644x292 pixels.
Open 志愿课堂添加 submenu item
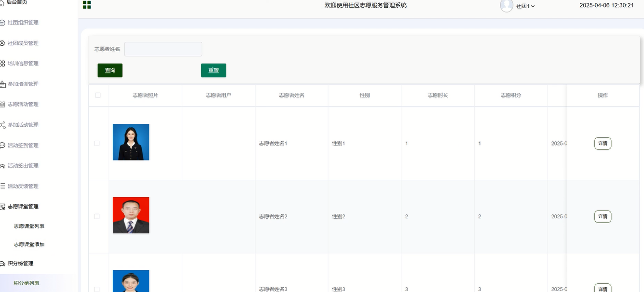[29, 244]
